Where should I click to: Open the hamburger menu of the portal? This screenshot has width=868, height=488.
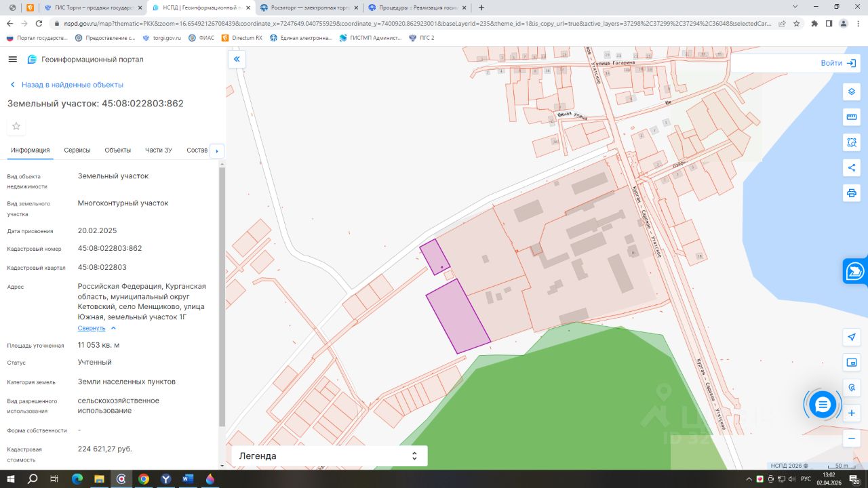[12, 60]
